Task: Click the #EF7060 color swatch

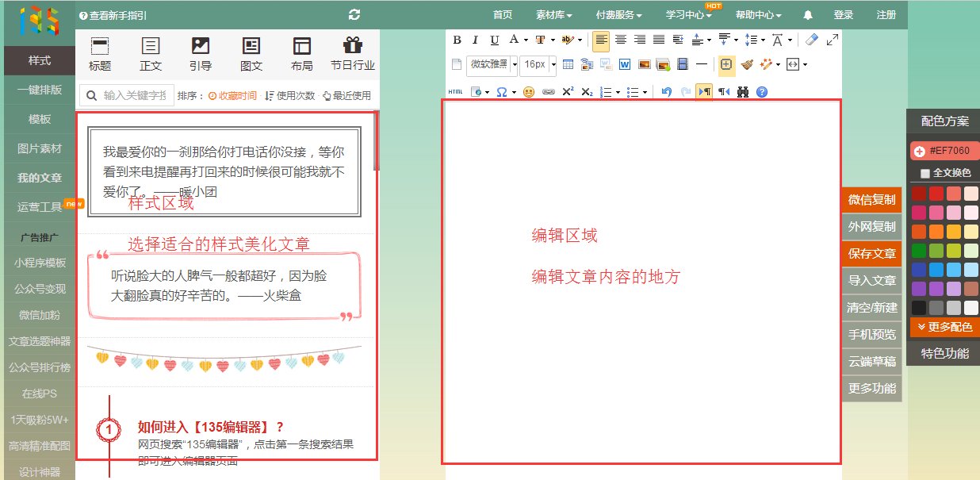Action: pos(943,148)
